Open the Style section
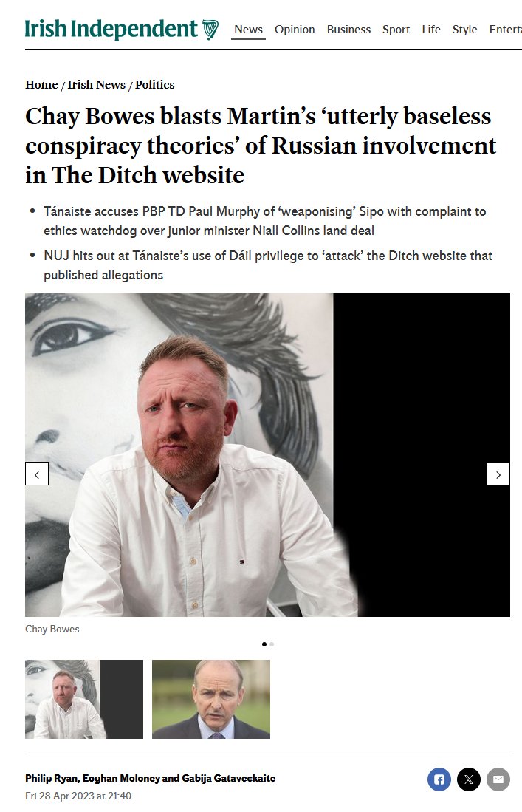522x812 pixels. click(x=464, y=30)
